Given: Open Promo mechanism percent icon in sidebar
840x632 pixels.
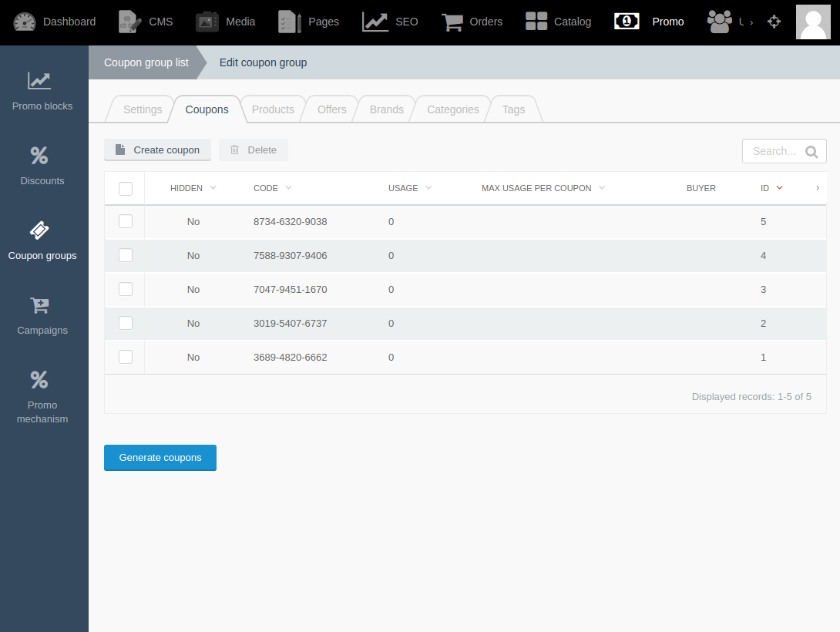Looking at the screenshot, I should click(x=39, y=380).
